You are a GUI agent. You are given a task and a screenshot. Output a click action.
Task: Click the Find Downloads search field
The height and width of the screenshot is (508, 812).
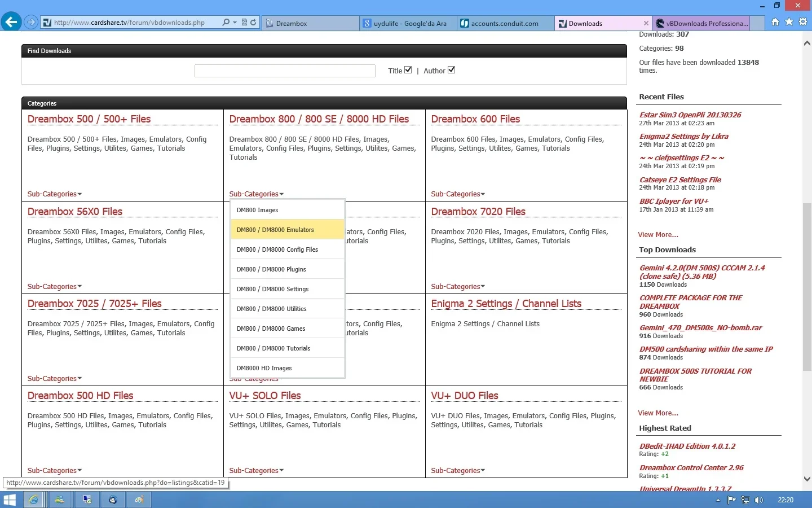pyautogui.click(x=285, y=71)
